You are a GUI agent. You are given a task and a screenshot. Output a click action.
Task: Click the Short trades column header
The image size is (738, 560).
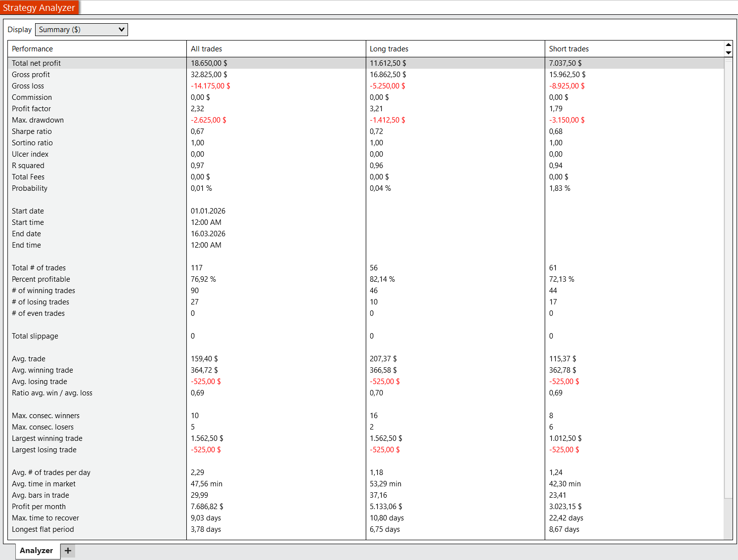point(569,49)
